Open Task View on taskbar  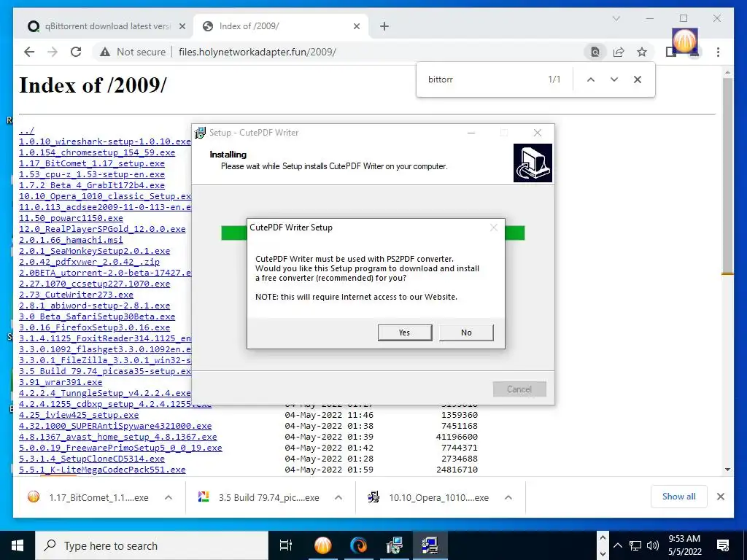286,545
